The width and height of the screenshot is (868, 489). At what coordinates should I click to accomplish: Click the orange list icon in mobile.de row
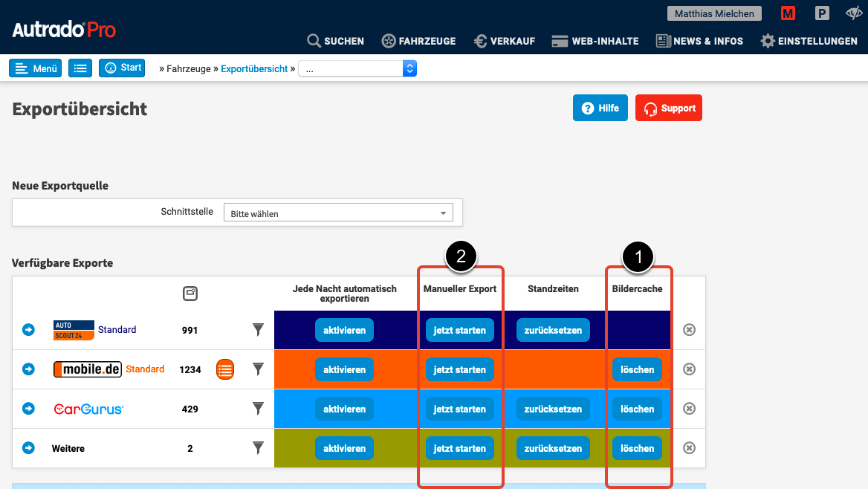pyautogui.click(x=225, y=369)
